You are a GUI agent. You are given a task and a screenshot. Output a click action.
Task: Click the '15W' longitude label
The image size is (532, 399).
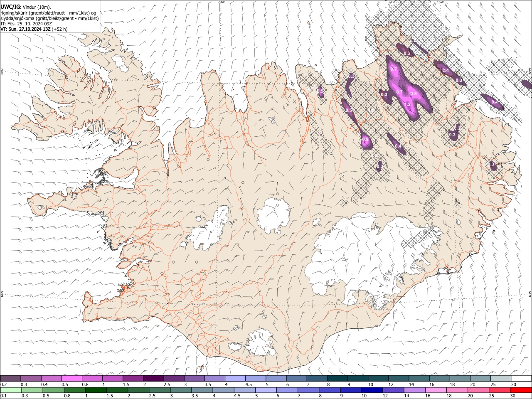[x=440, y=2]
